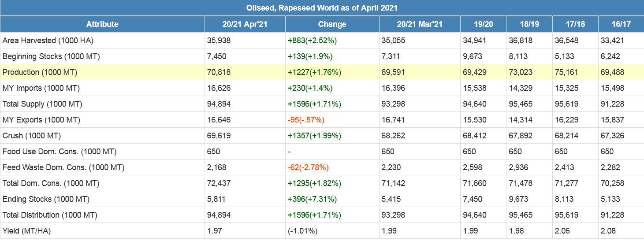Select the Yield (MT/HA) row label
This screenshot has height=241, width=644.
27,231
